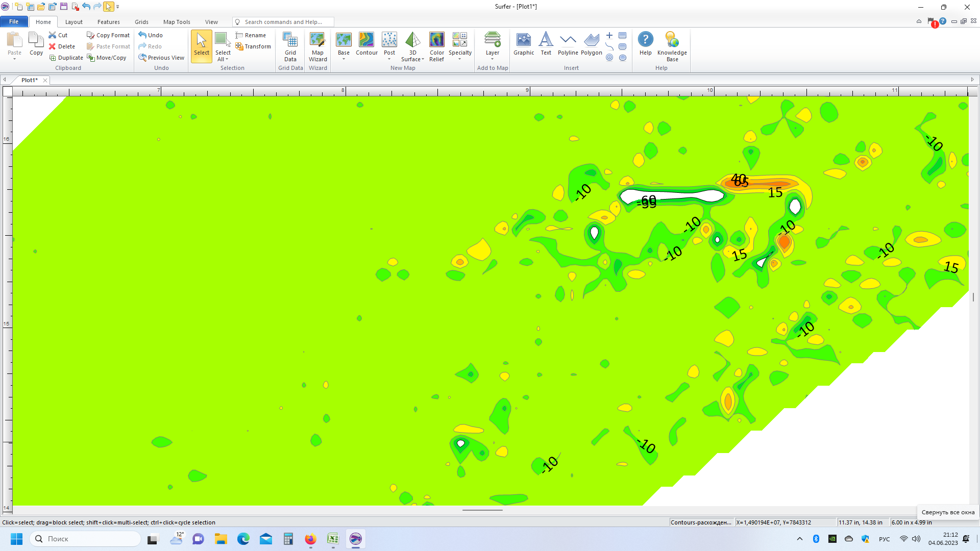Viewport: 980px width, 551px height.
Task: Create a Color Relief map
Action: [437, 46]
